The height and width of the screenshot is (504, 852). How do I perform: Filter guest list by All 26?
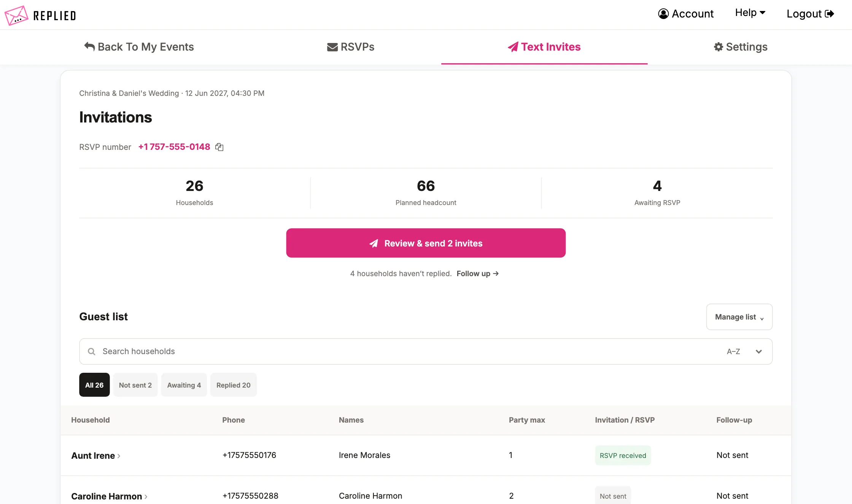click(94, 385)
